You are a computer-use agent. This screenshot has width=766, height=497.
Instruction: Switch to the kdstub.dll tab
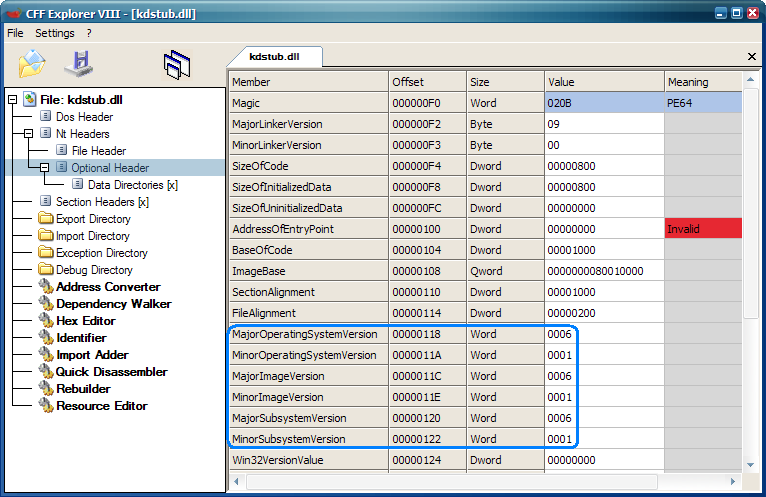[x=274, y=57]
